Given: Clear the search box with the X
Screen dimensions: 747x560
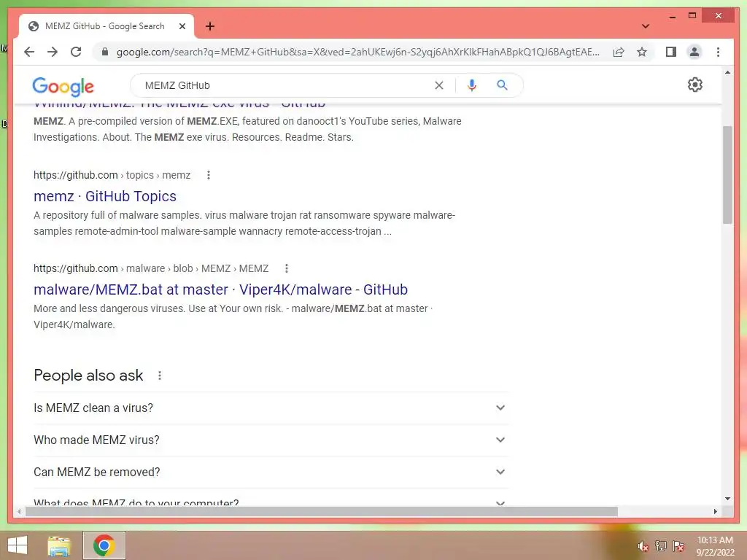Looking at the screenshot, I should click(438, 85).
